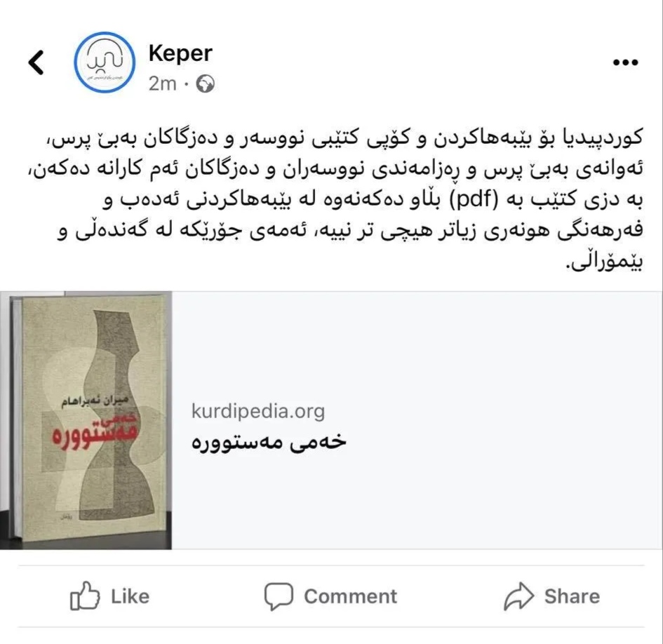Tap the Like button label

[130, 596]
